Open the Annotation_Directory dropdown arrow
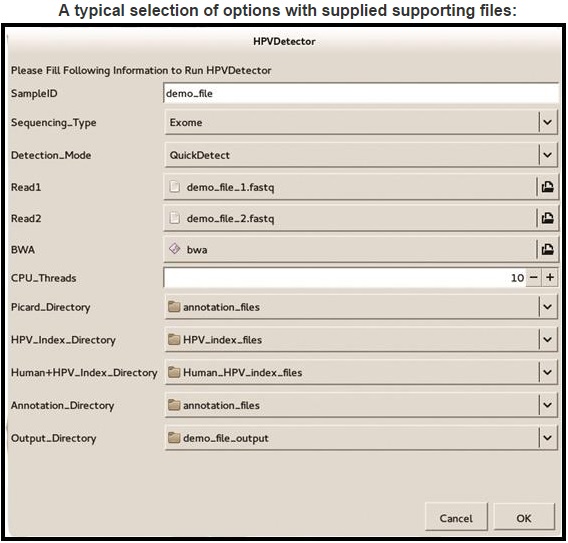Image resolution: width=568 pixels, height=543 pixels. coord(547,405)
